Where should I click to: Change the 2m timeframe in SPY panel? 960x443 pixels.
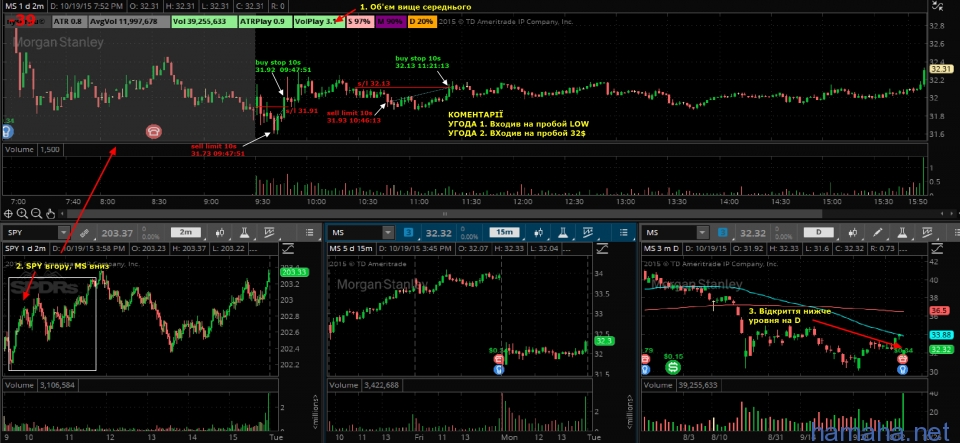pyautogui.click(x=186, y=233)
